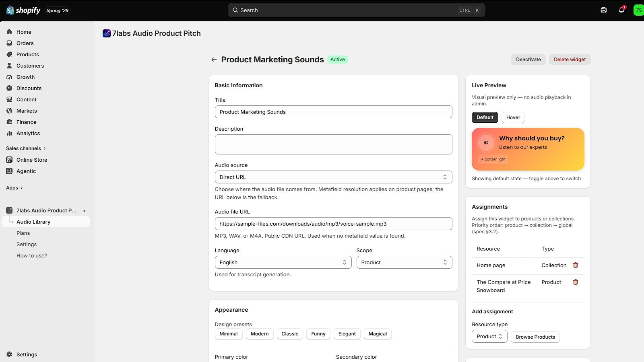The image size is (644, 362).
Task: Click the Customers person icon
Action: [x=9, y=66]
